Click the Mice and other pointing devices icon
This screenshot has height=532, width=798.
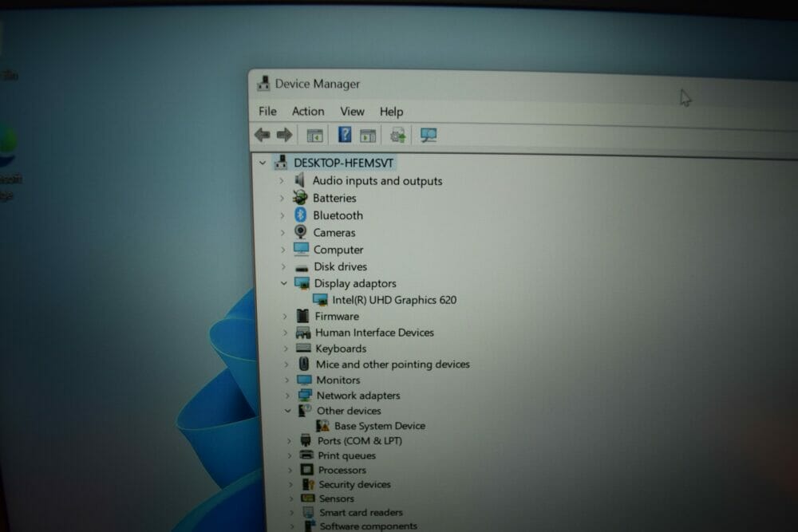pos(304,364)
